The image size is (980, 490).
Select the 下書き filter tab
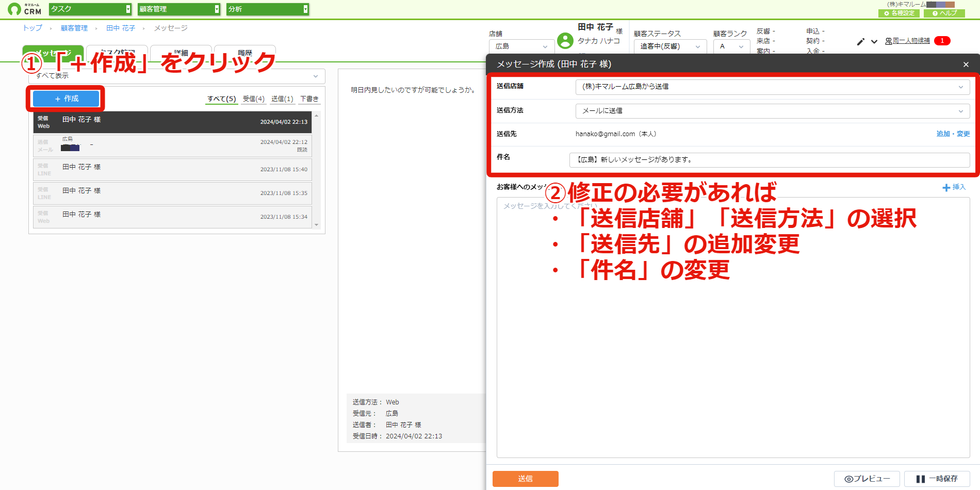coord(309,99)
